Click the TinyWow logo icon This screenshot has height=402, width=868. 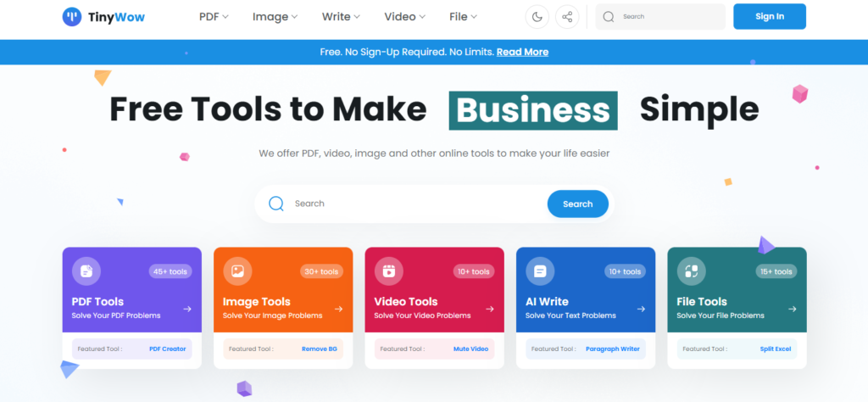(x=72, y=17)
